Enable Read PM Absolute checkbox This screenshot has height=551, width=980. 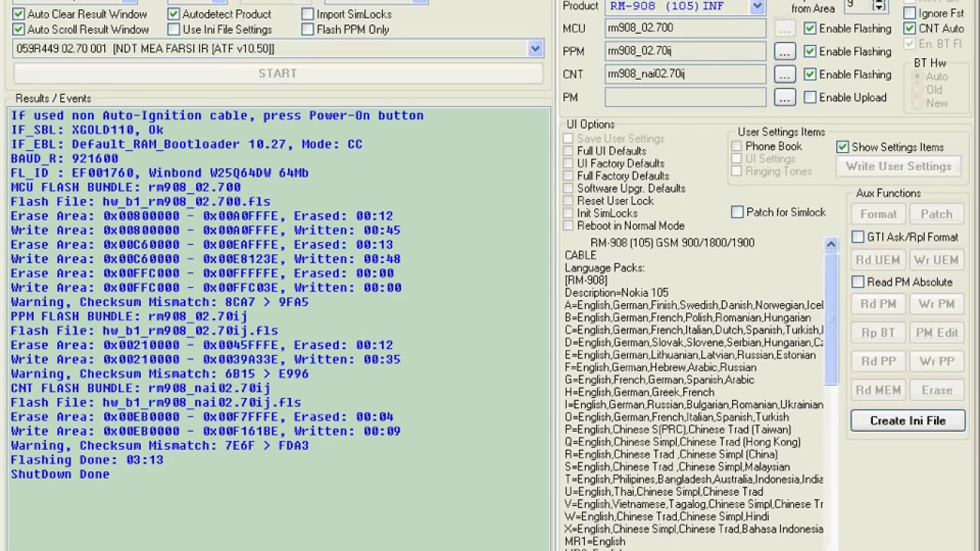(x=858, y=282)
